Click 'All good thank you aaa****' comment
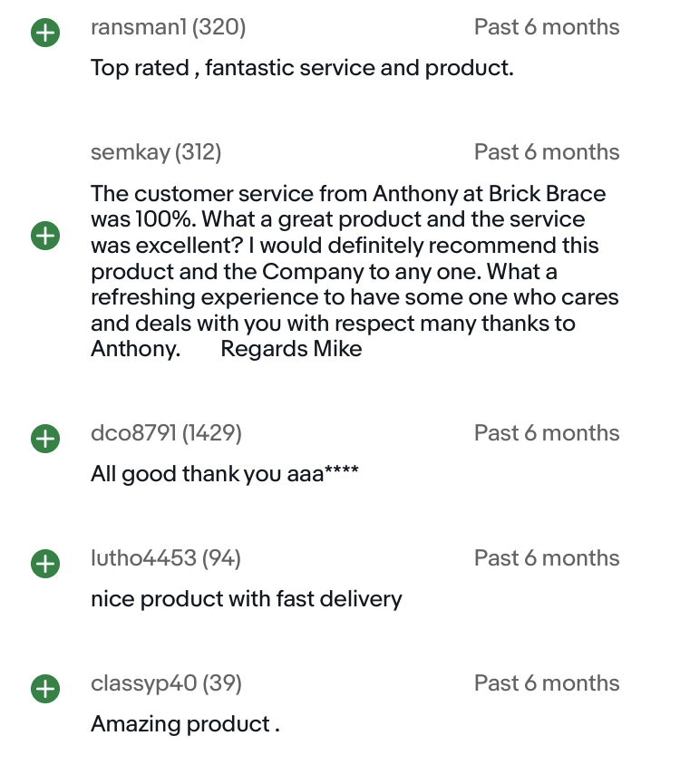 click(224, 473)
